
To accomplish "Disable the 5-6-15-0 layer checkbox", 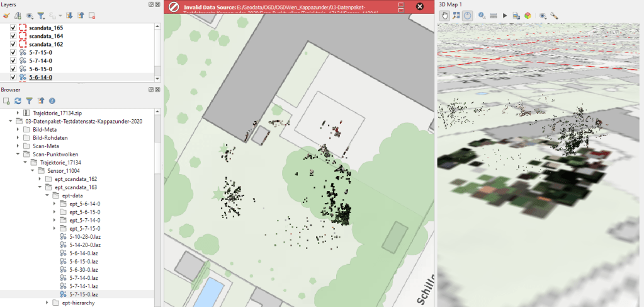I will click(x=14, y=69).
